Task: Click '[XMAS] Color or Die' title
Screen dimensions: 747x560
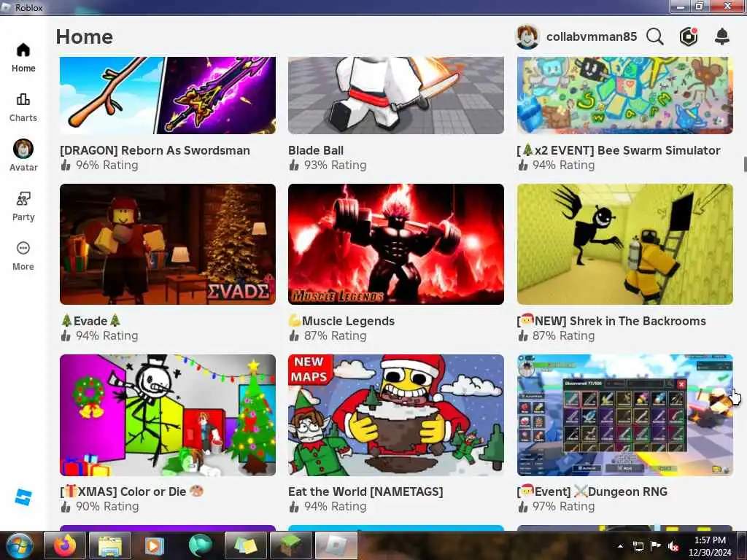Action: (131, 491)
